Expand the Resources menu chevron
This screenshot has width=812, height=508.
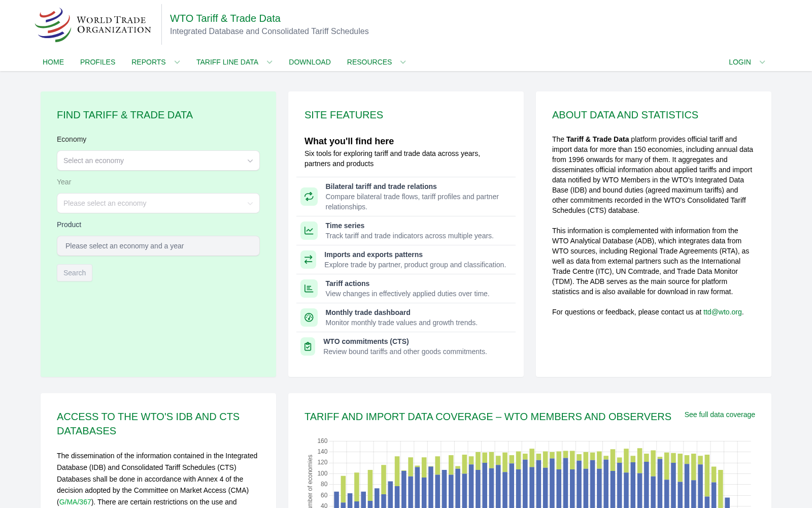[403, 62]
